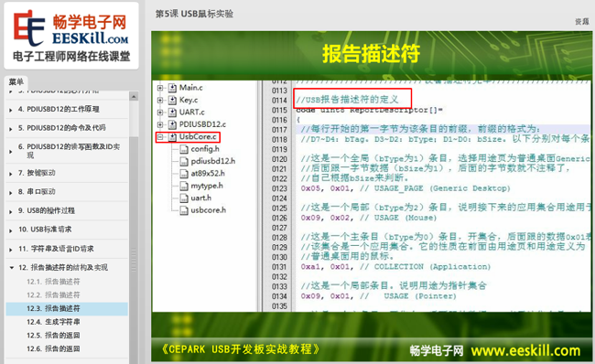Click the PDIUSBD12.c file icon
The height and width of the screenshot is (364, 595).
[172, 124]
